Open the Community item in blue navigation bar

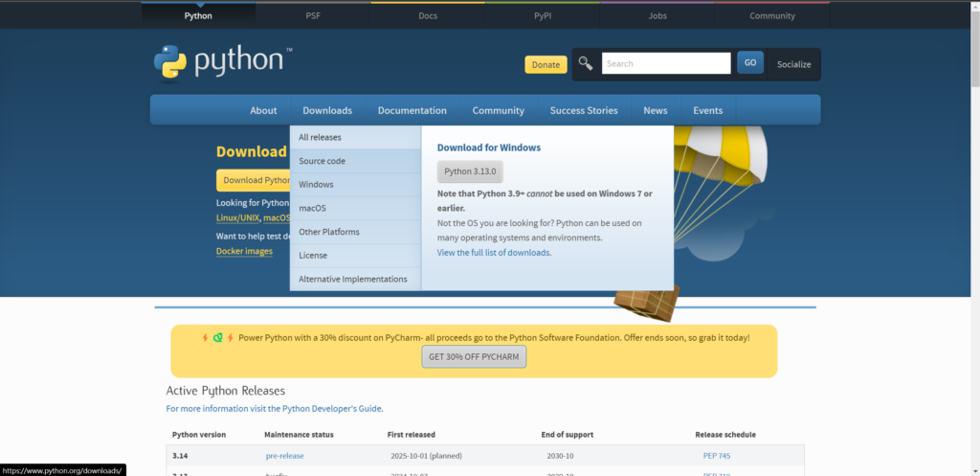point(498,110)
